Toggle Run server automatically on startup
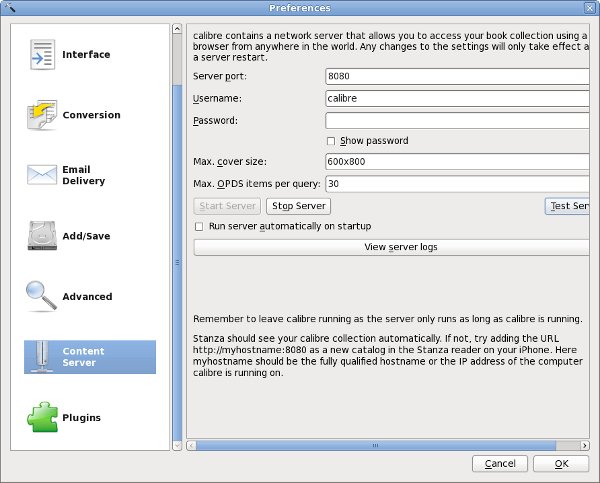600x483 pixels. coord(199,227)
